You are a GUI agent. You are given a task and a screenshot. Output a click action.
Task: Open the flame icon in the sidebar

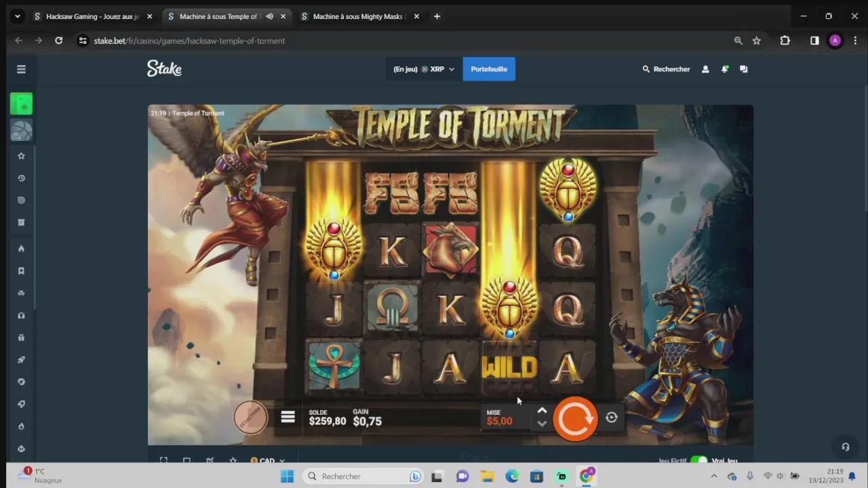[21, 249]
